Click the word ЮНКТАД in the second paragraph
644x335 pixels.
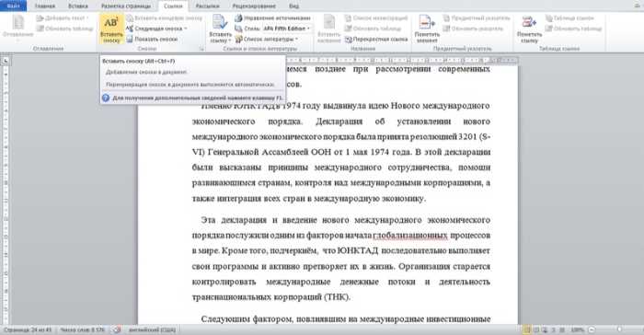pos(357,250)
